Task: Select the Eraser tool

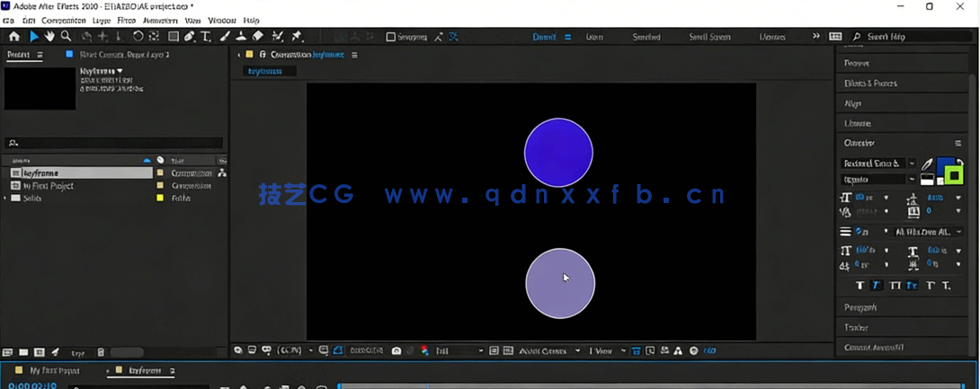Action: point(258,37)
